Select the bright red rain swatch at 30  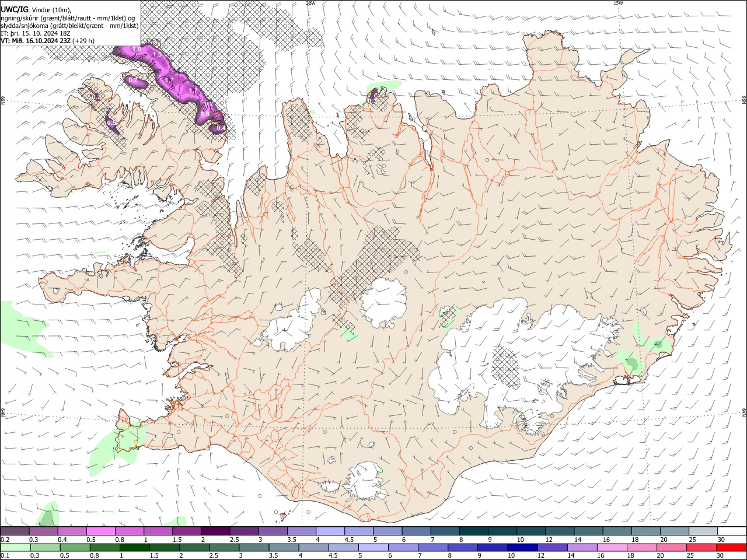click(x=731, y=547)
